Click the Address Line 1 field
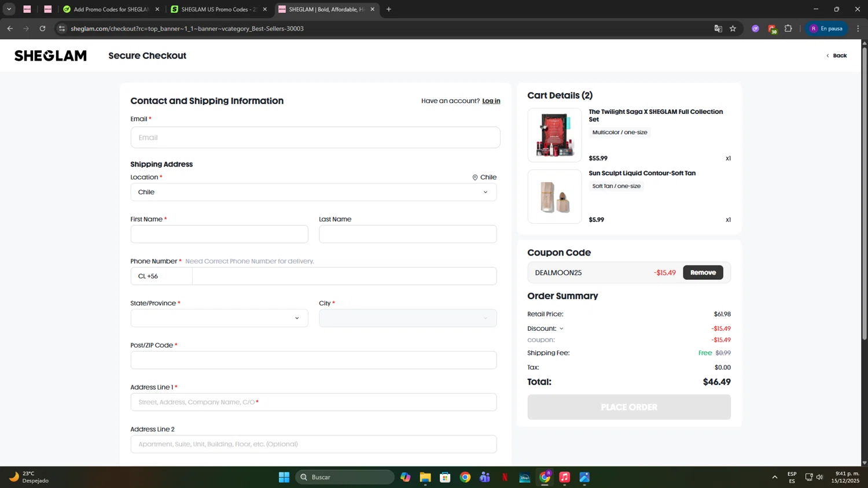This screenshot has height=488, width=868. (x=314, y=402)
